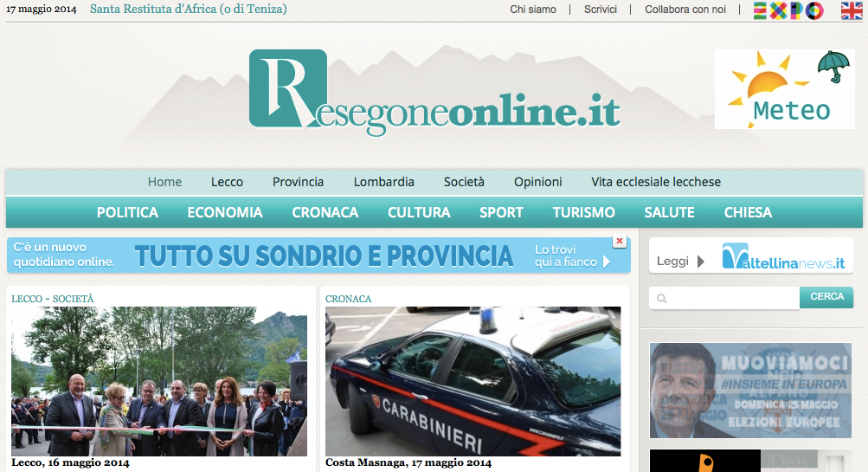The image size is (868, 472).
Task: Open the Expo logo link
Action: click(788, 10)
